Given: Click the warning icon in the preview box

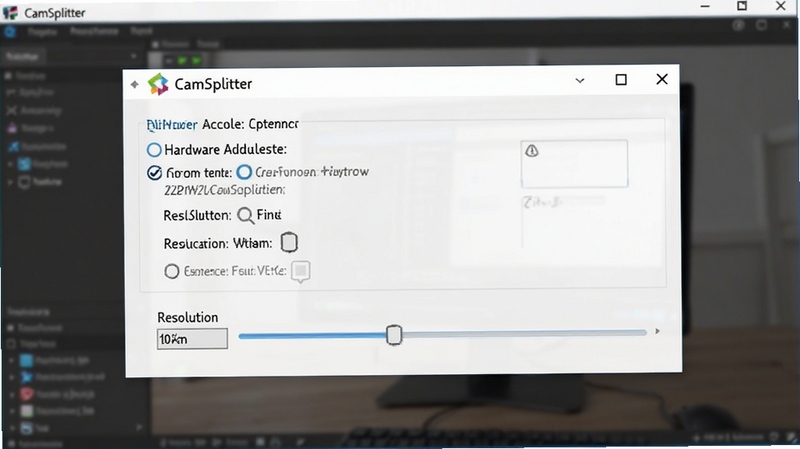Looking at the screenshot, I should point(532,151).
